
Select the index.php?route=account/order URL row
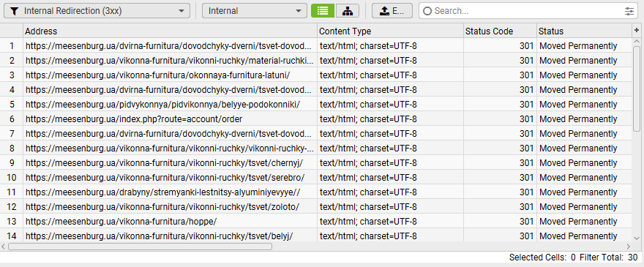click(134, 119)
